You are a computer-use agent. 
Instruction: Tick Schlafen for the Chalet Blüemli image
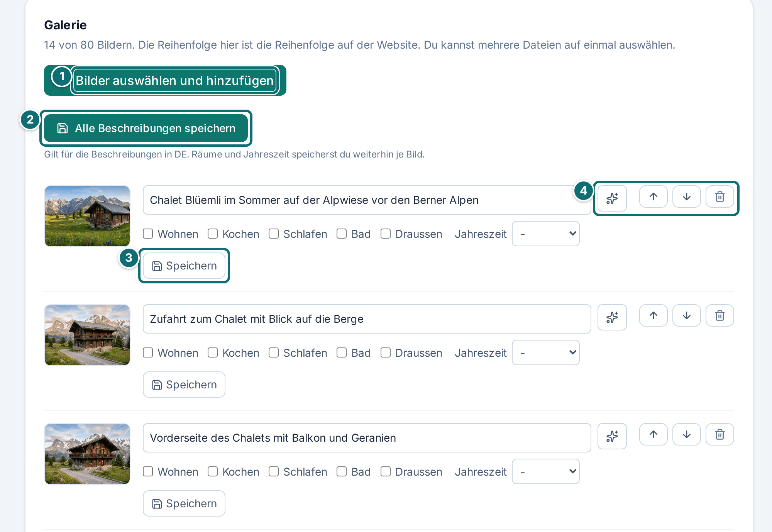pos(274,234)
